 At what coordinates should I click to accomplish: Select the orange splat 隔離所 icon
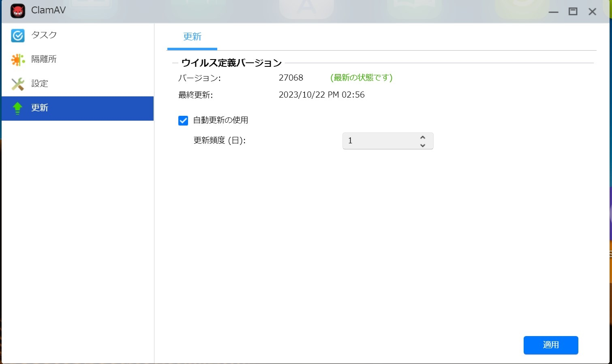click(x=18, y=60)
